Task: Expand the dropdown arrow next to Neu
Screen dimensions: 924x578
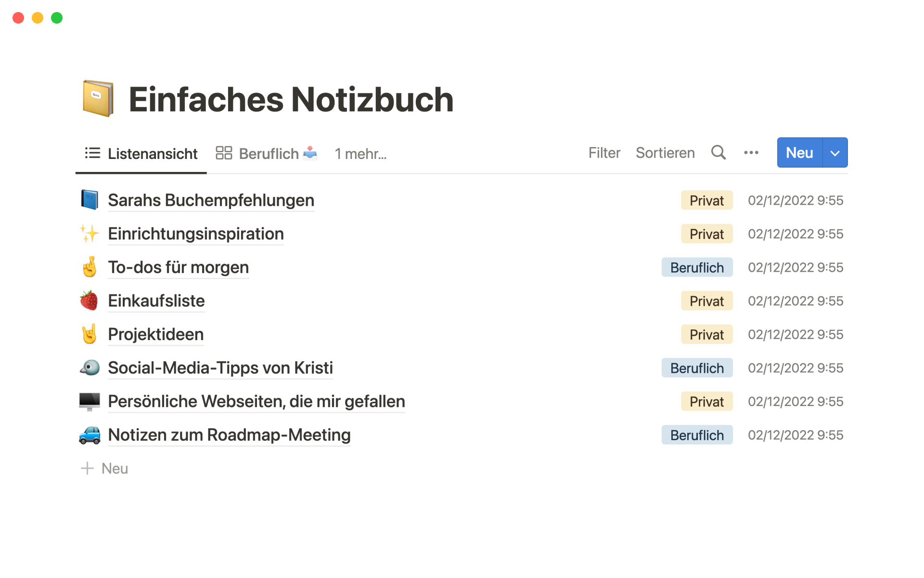Action: tap(835, 153)
